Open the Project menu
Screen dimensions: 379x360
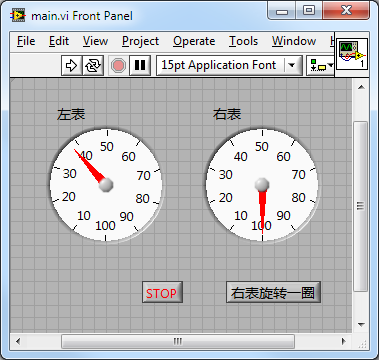click(x=140, y=41)
